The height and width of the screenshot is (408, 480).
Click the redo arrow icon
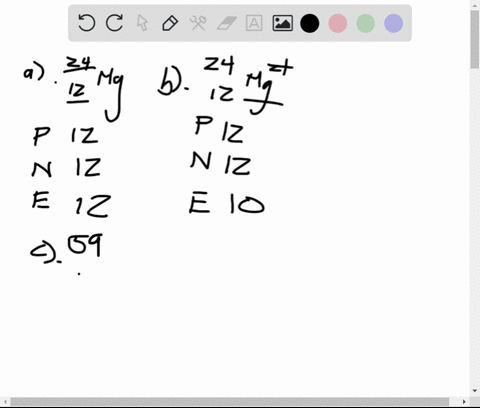click(114, 23)
